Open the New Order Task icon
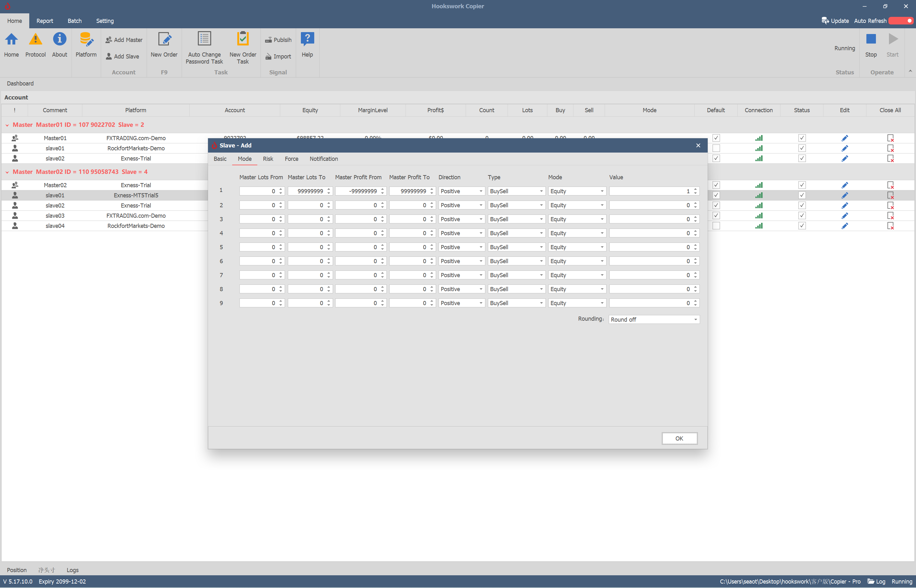This screenshot has width=916, height=588. (x=243, y=48)
